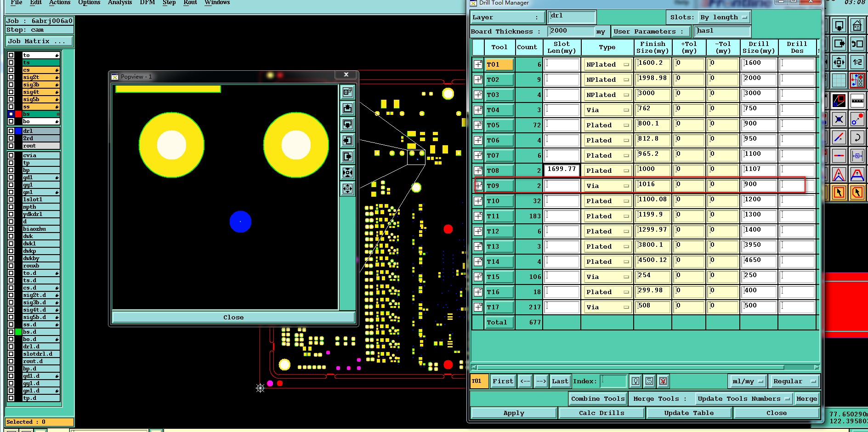Viewport: 868px width, 432px height.
Task: Open Type dropdown for tool T04
Action: point(607,110)
